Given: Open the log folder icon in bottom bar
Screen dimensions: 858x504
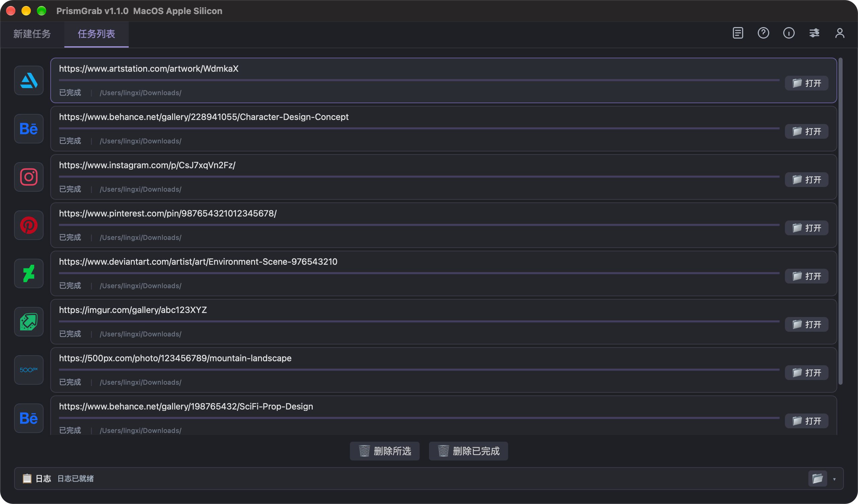Looking at the screenshot, I should pos(817,479).
